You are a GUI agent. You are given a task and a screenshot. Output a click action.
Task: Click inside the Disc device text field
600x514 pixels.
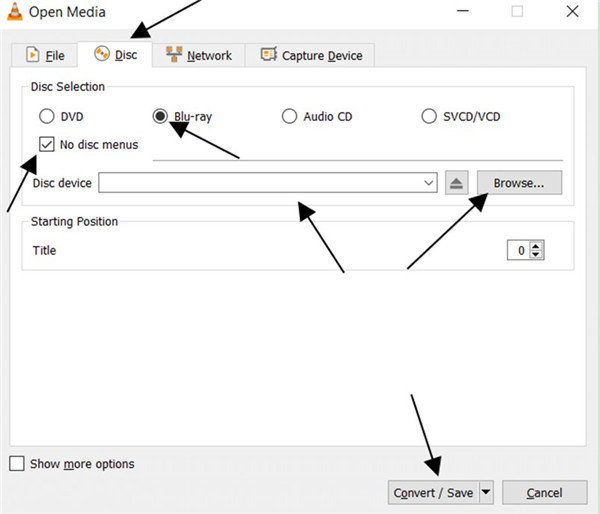click(x=260, y=183)
